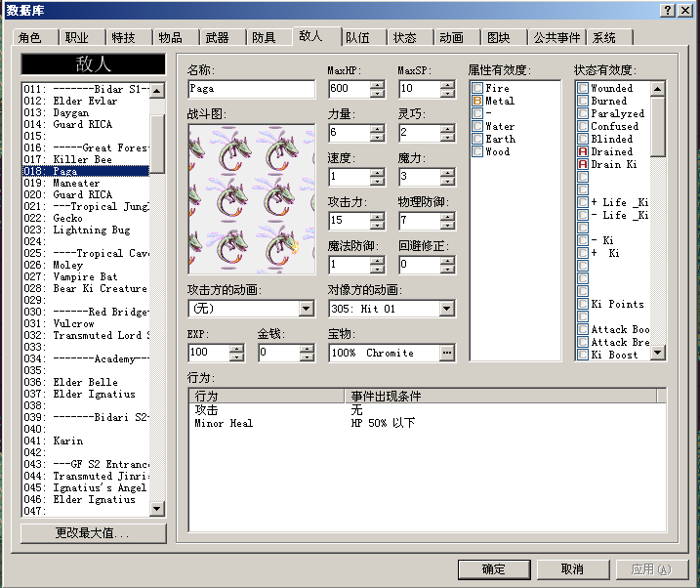
Task: Increase 魔法防御 value with up arrow
Action: (377, 261)
